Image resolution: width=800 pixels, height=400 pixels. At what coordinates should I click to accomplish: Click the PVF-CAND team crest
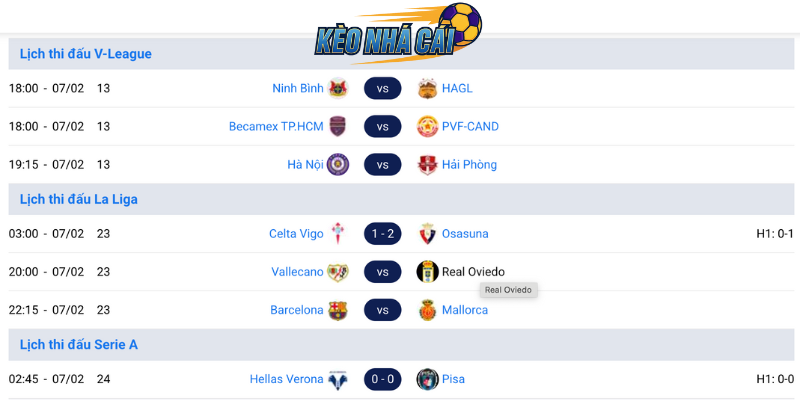tap(428, 127)
